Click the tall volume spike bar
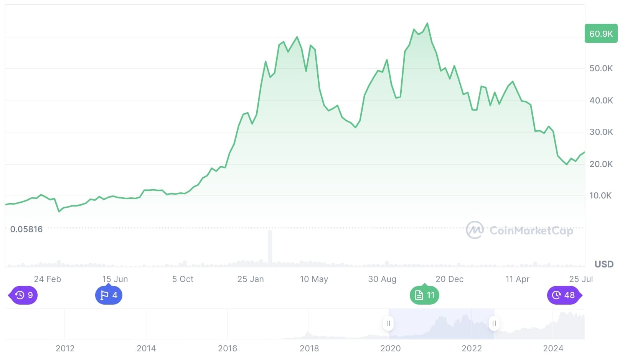This screenshot has height=364, width=630. point(270,247)
